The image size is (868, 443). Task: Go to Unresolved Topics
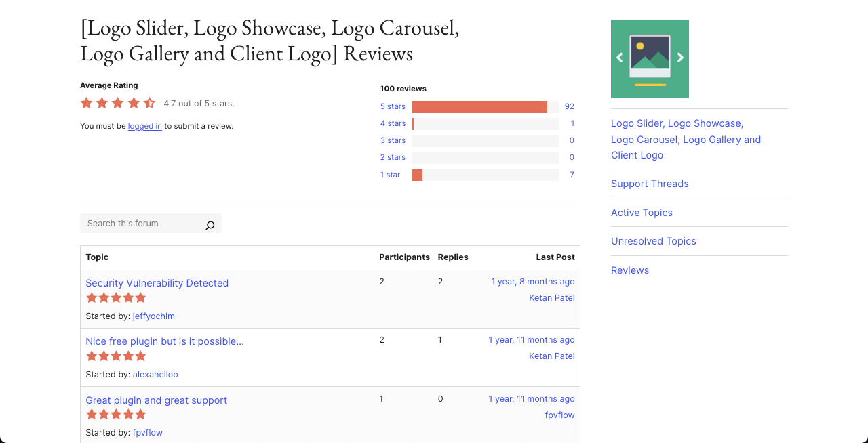point(653,240)
